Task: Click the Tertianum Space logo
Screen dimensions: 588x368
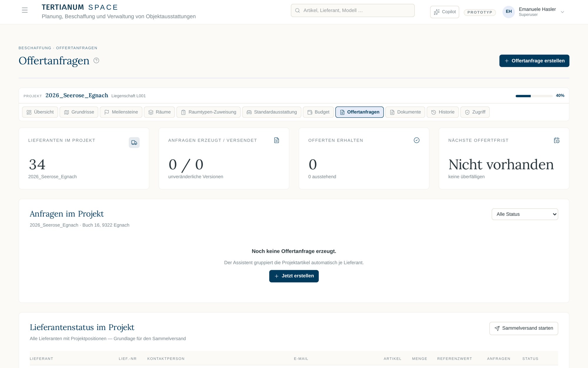Action: pyautogui.click(x=80, y=7)
